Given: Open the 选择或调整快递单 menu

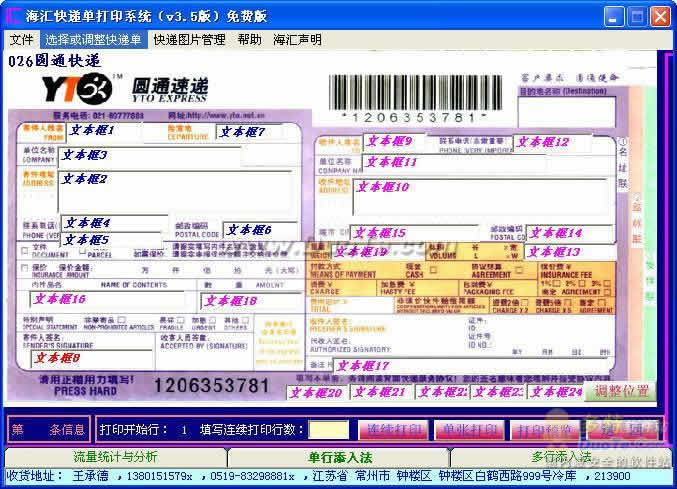Looking at the screenshot, I should [x=94, y=40].
